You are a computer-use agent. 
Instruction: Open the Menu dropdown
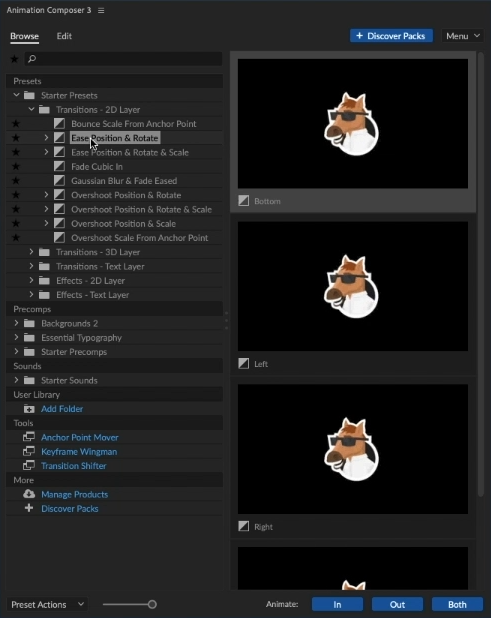[463, 36]
